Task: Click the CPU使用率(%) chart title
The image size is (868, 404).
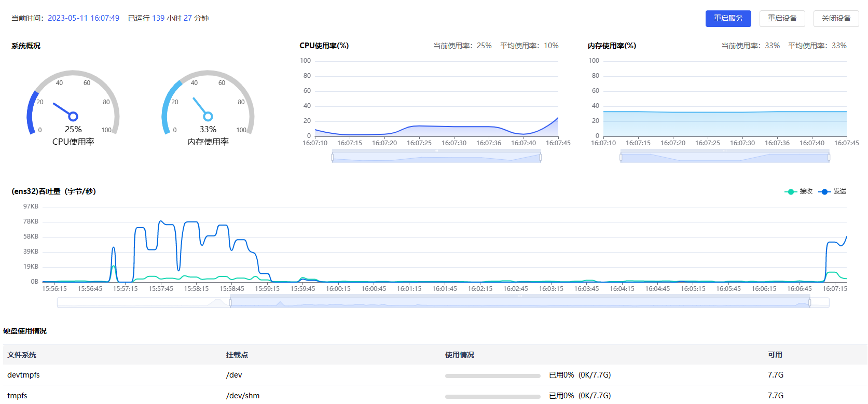Action: pos(324,46)
